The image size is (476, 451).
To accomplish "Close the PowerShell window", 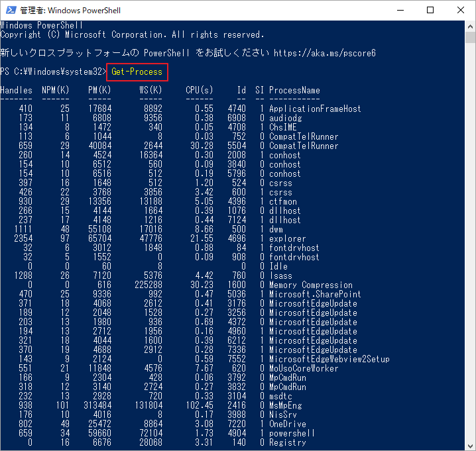I will (x=460, y=11).
